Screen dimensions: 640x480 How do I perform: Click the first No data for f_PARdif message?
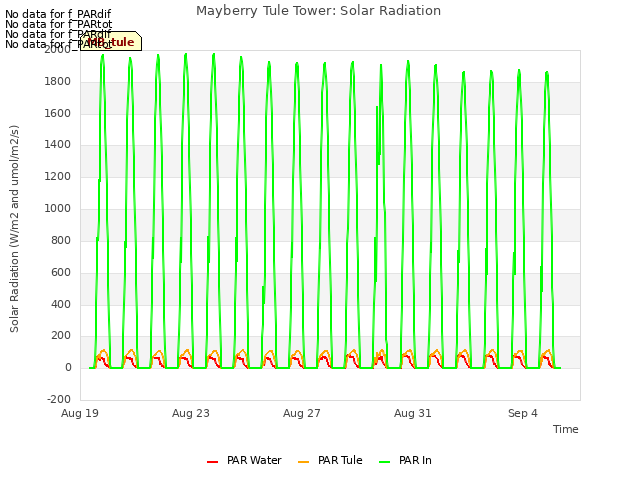pyautogui.click(x=58, y=14)
